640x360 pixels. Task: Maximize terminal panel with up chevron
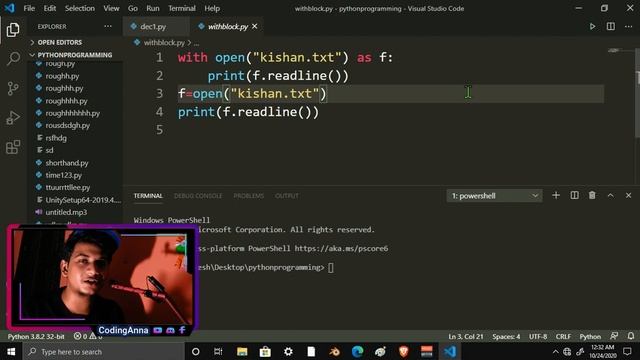pos(611,196)
